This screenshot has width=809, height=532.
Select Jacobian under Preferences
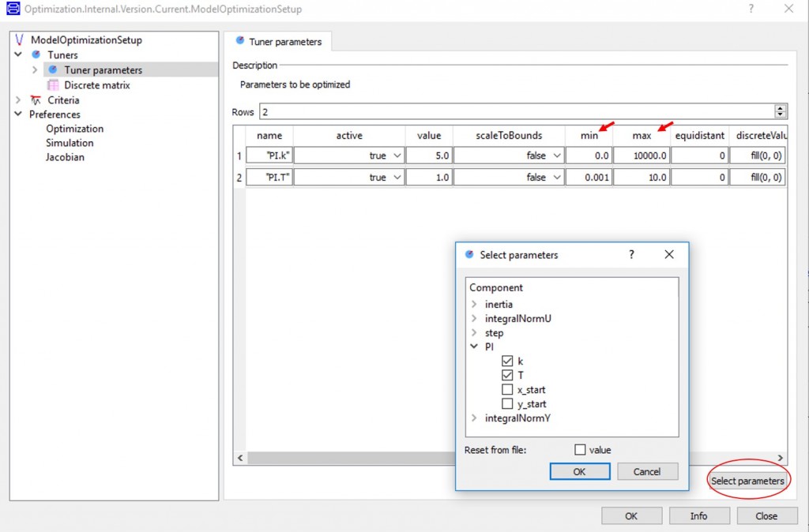[x=65, y=157]
